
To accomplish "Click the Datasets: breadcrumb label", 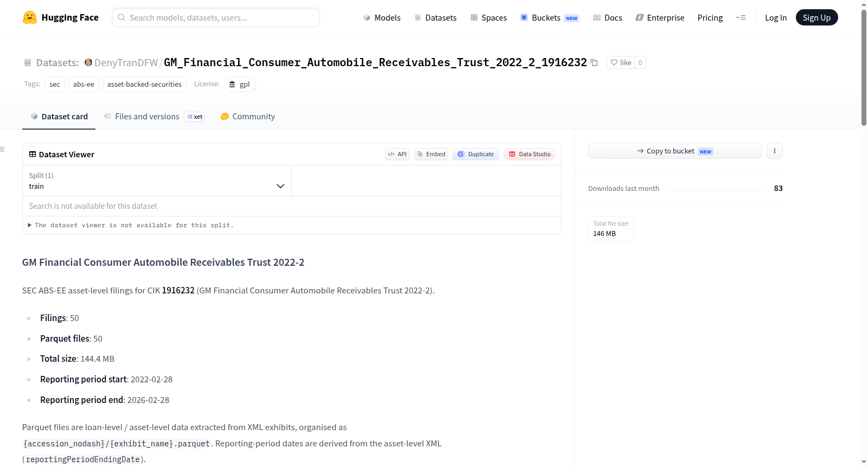I will pyautogui.click(x=58, y=62).
